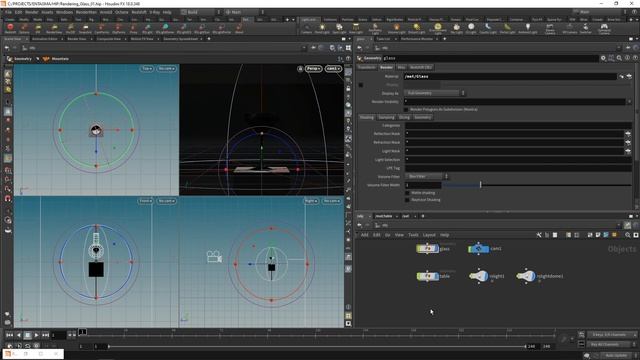The height and width of the screenshot is (360, 640).
Task: Open the Top viewport view menu
Action: [x=147, y=69]
